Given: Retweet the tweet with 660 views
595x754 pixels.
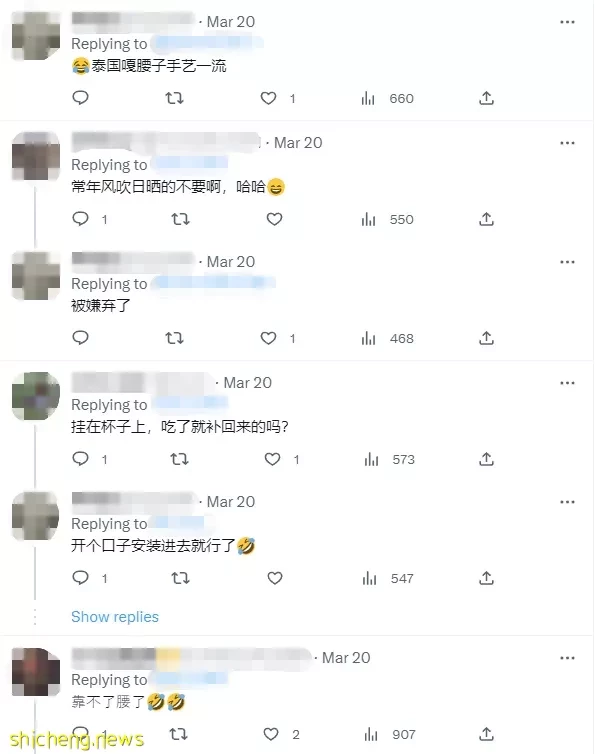Looking at the screenshot, I should coord(174,98).
